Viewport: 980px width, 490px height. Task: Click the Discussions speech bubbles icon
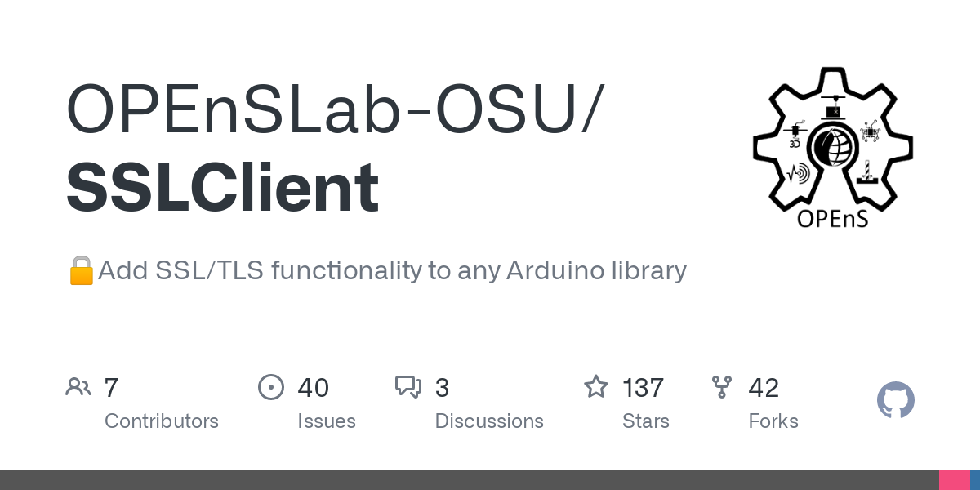[x=408, y=387]
